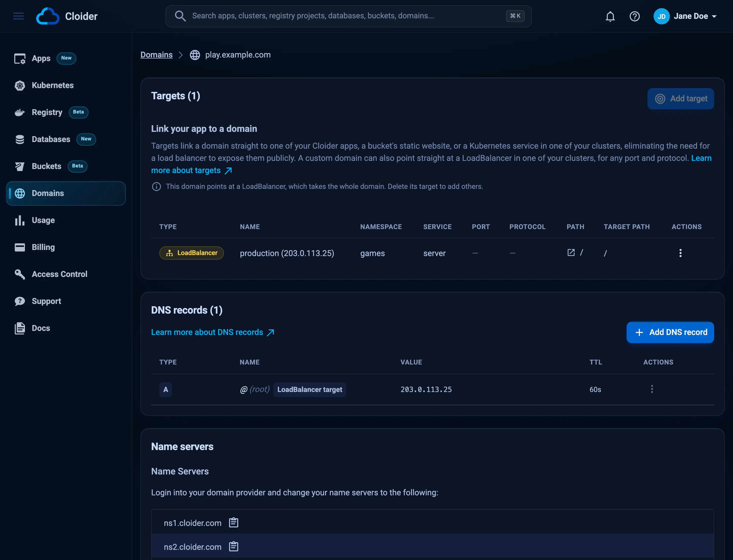
Task: Click the JD user avatar
Action: click(x=661, y=16)
